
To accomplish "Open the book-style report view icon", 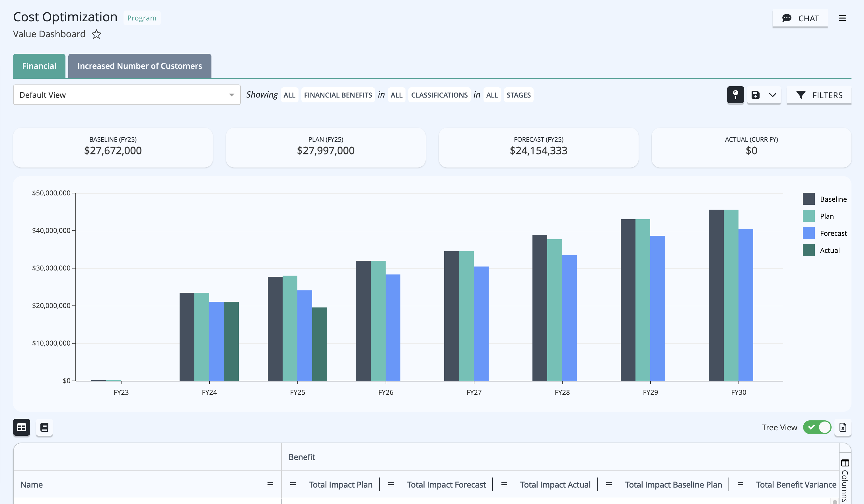I will click(44, 427).
